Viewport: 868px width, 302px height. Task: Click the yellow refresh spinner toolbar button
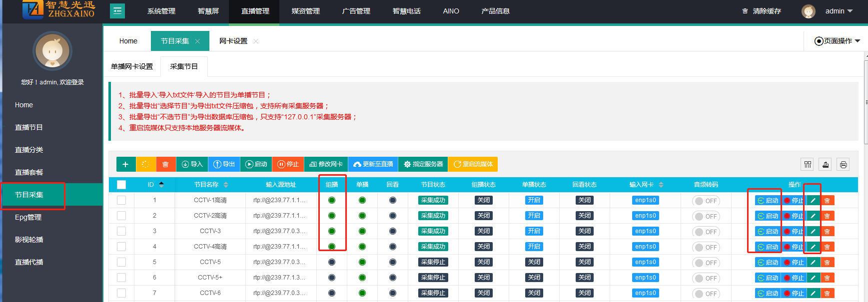145,164
